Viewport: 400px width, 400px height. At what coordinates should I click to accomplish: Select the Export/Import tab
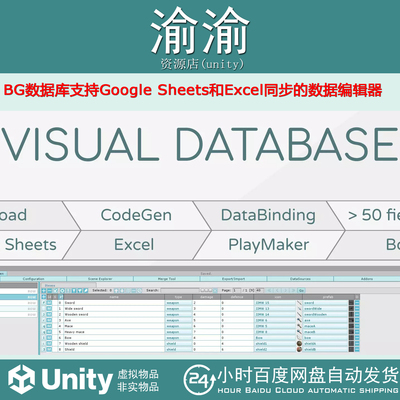[233, 279]
